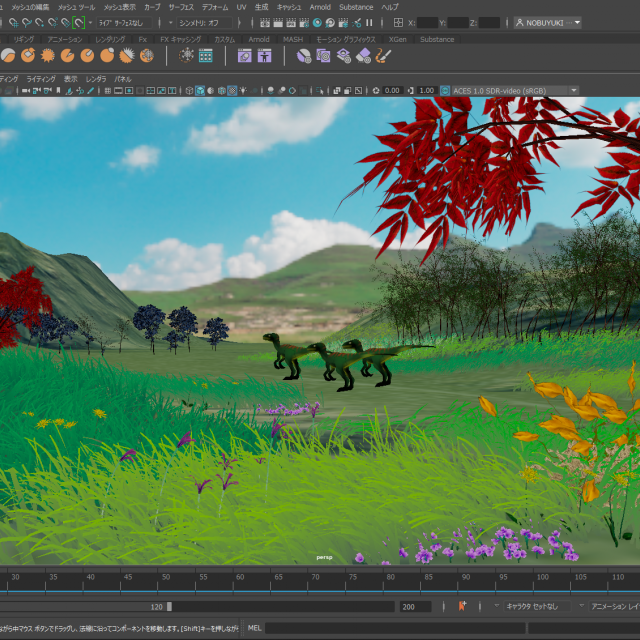Open the パネル panel menu
Screen dimensions: 640x640
pyautogui.click(x=123, y=79)
